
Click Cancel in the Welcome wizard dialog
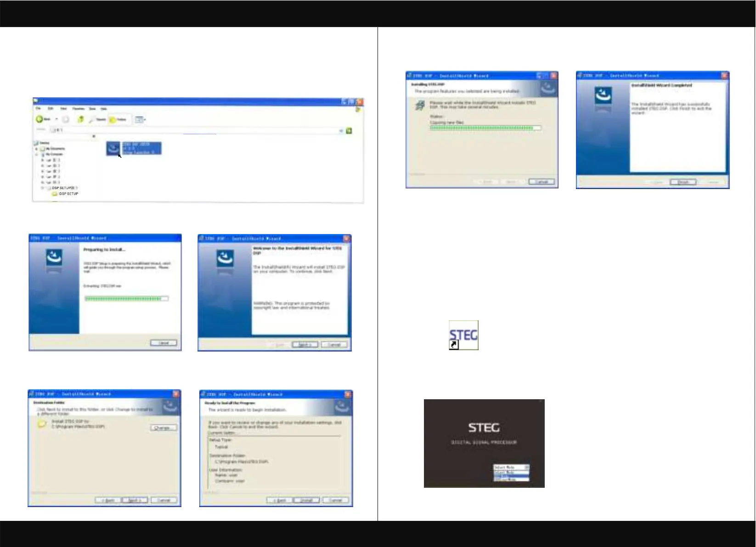pyautogui.click(x=334, y=345)
